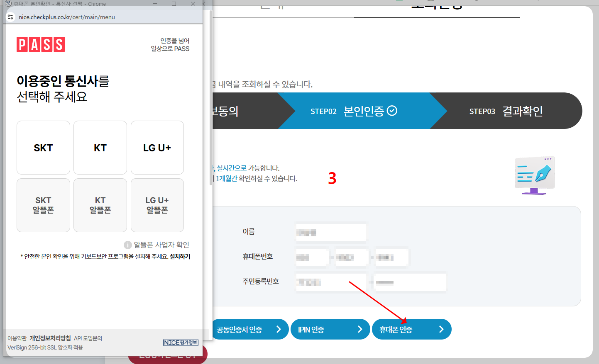
Task: Select the SKT carrier option
Action: pyautogui.click(x=43, y=148)
